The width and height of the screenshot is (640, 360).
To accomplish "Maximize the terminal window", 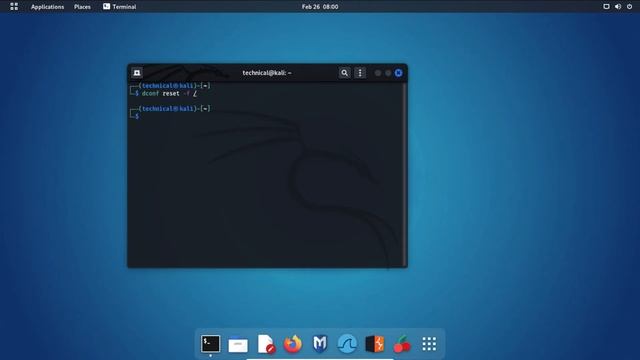I will coord(388,73).
